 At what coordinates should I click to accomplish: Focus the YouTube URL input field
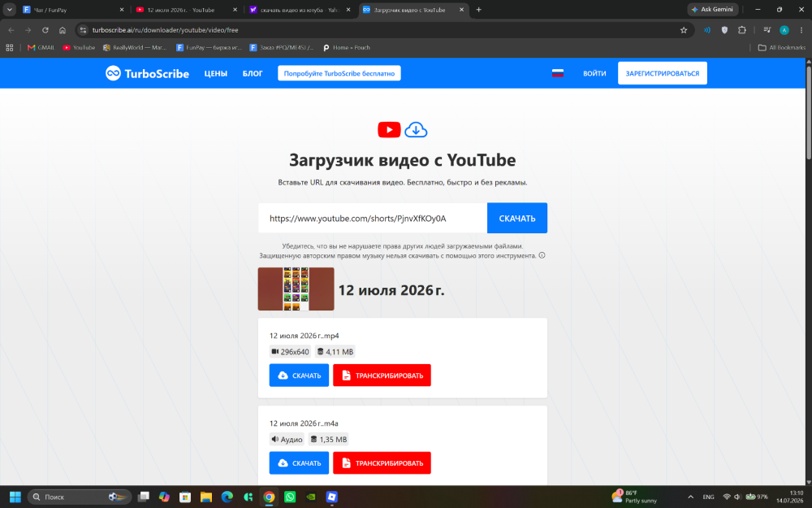[373, 218]
